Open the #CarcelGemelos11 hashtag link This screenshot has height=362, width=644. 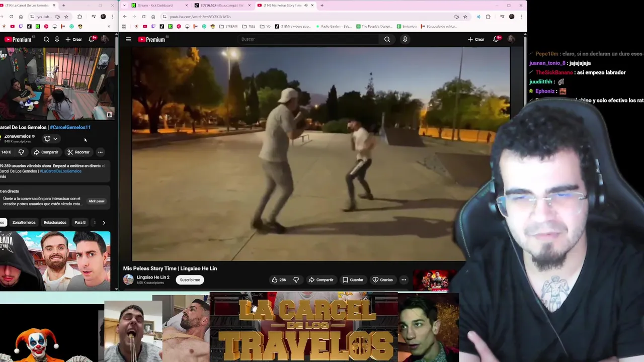[70, 127]
